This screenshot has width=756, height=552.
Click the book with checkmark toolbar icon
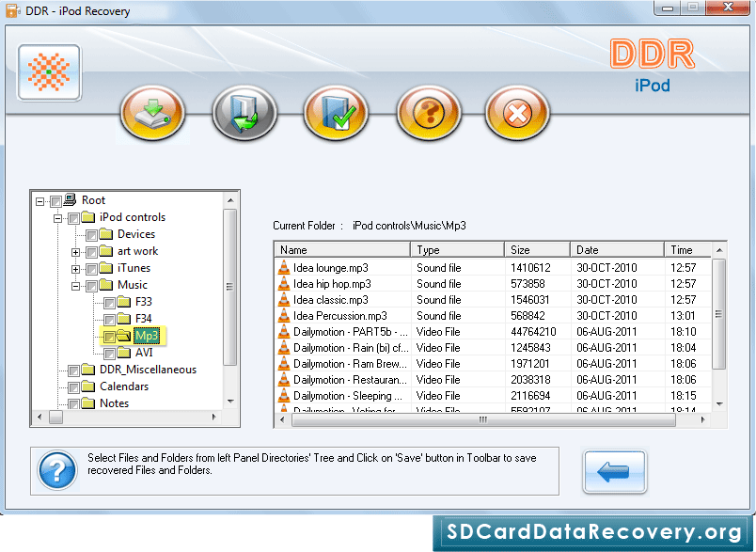[x=336, y=112]
